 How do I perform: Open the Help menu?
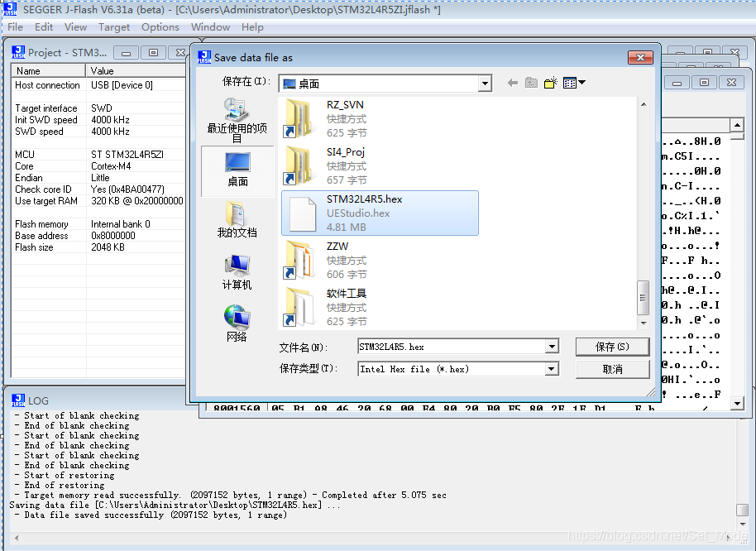click(252, 27)
